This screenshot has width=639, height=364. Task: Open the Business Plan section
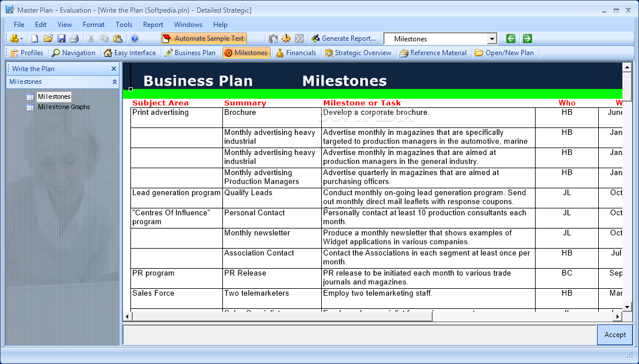coord(190,53)
